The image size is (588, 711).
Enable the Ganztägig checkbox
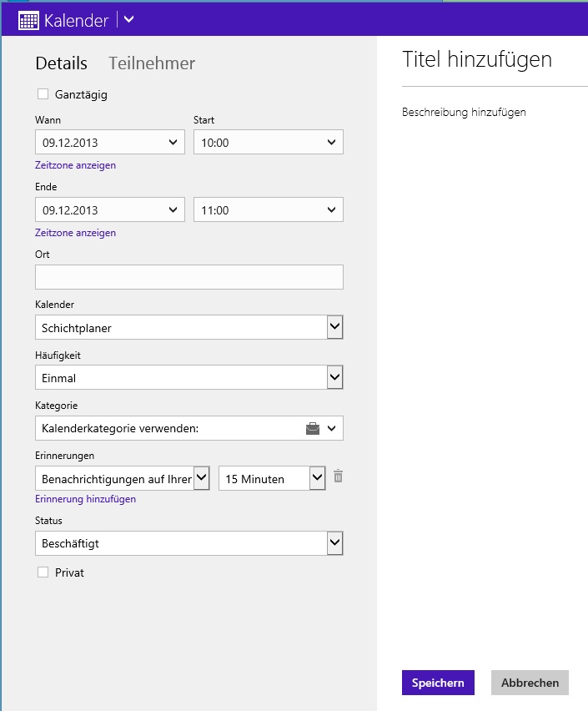point(43,93)
